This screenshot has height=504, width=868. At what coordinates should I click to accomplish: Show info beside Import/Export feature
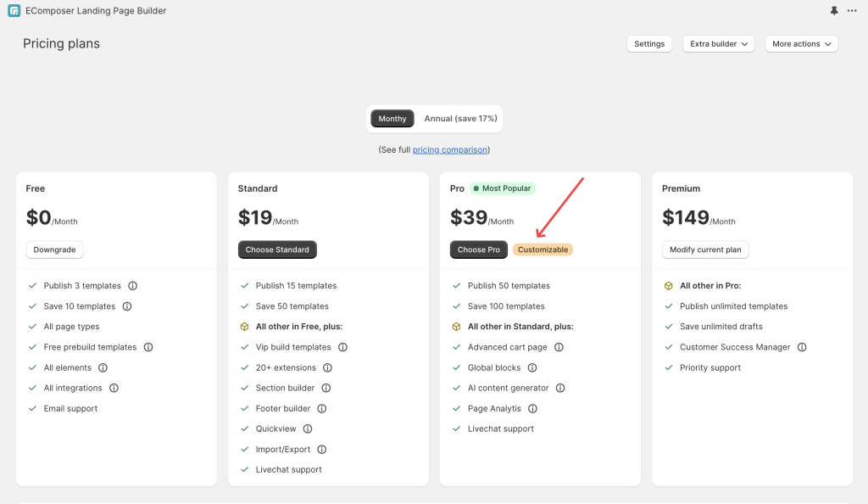tap(321, 449)
